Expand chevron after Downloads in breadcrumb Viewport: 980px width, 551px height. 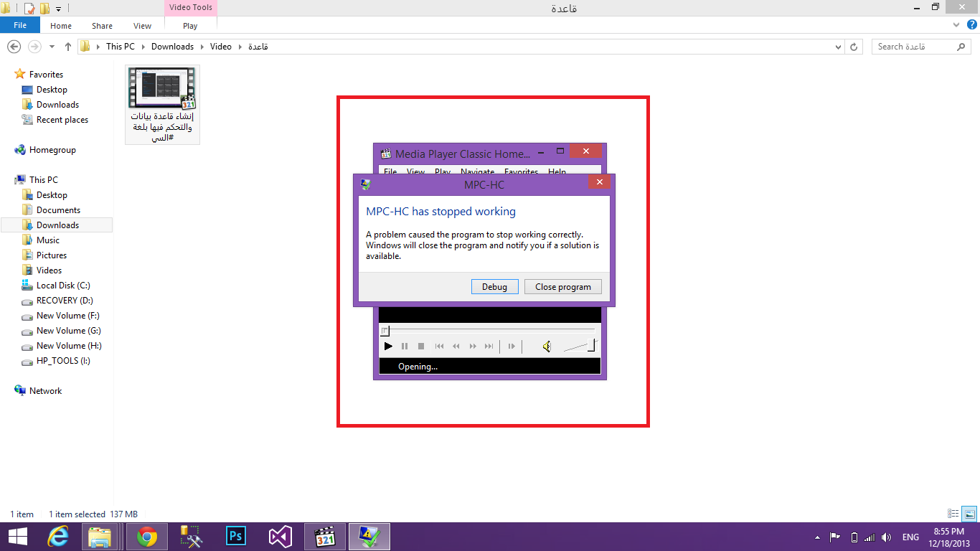tap(202, 47)
